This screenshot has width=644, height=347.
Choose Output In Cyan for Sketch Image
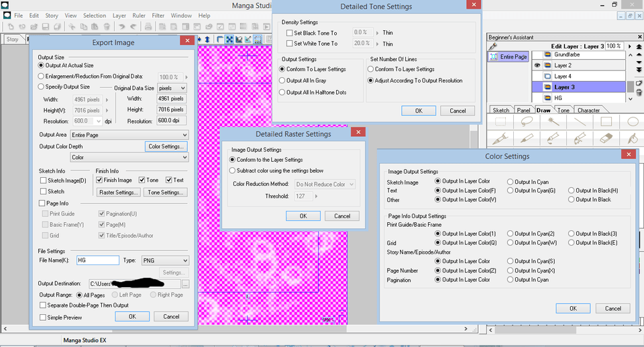click(x=510, y=182)
